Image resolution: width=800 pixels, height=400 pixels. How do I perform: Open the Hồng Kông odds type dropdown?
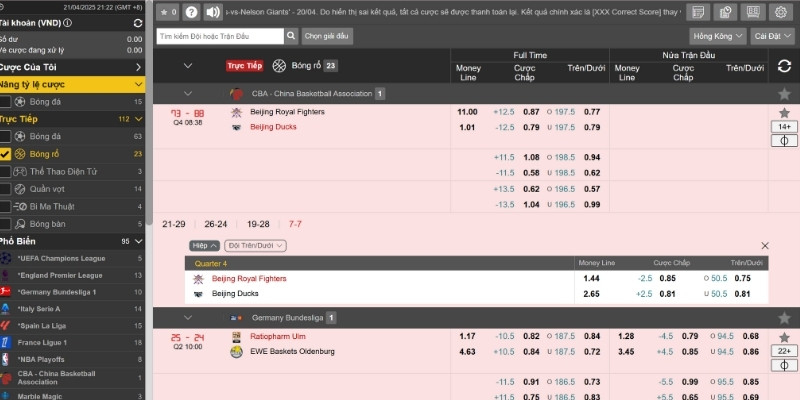point(717,36)
